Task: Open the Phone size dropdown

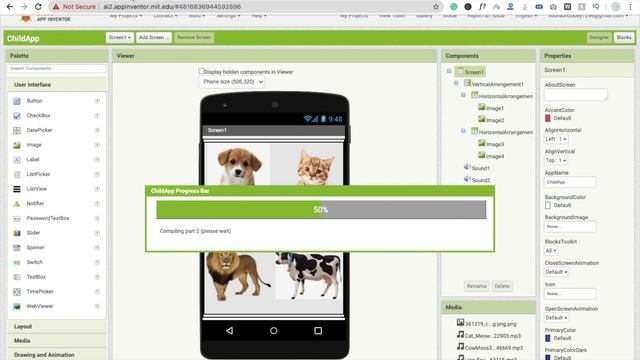Action: point(231,82)
